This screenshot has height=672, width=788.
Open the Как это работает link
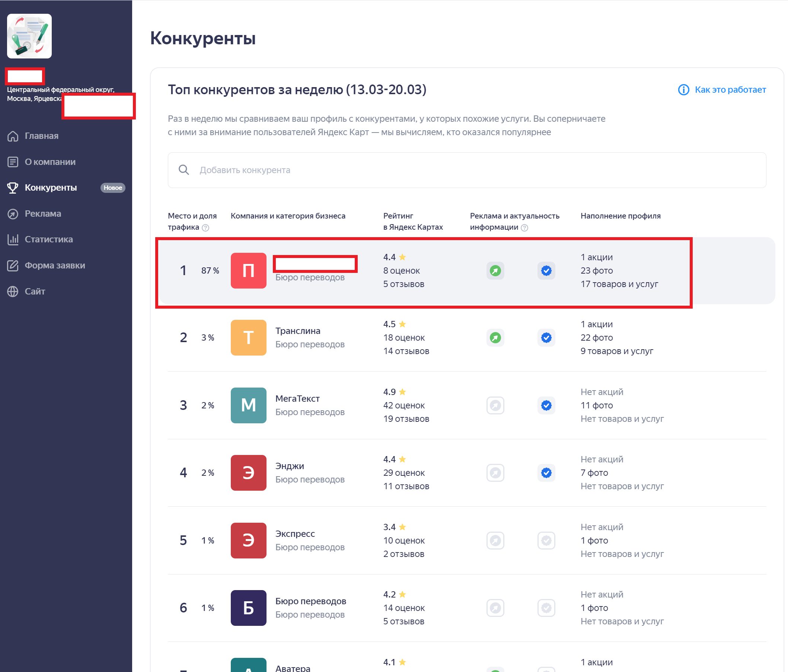pyautogui.click(x=730, y=90)
